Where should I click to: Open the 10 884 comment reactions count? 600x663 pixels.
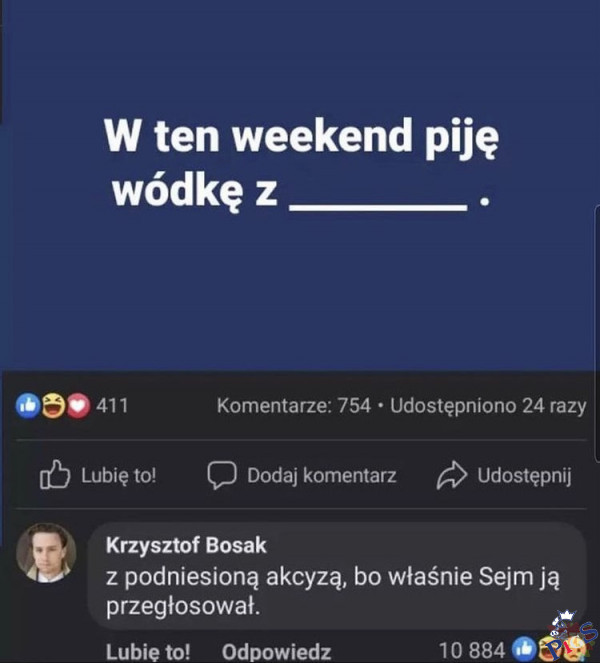tap(472, 650)
